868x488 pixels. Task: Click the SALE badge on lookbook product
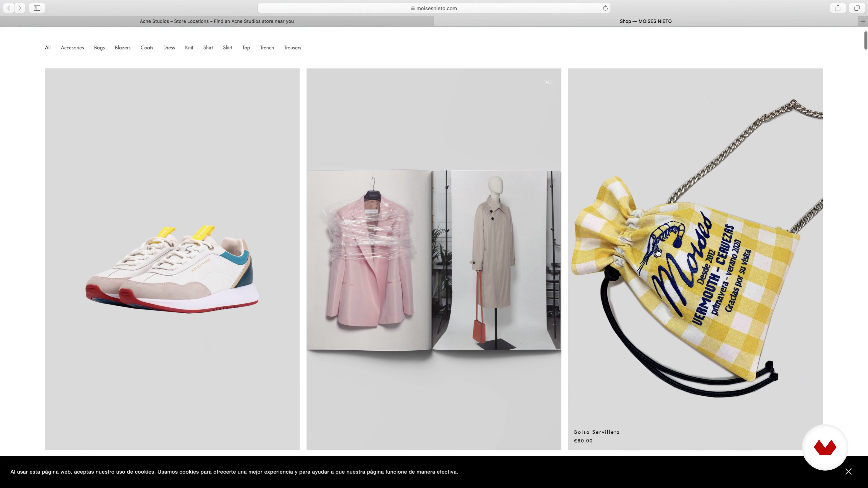coord(547,82)
